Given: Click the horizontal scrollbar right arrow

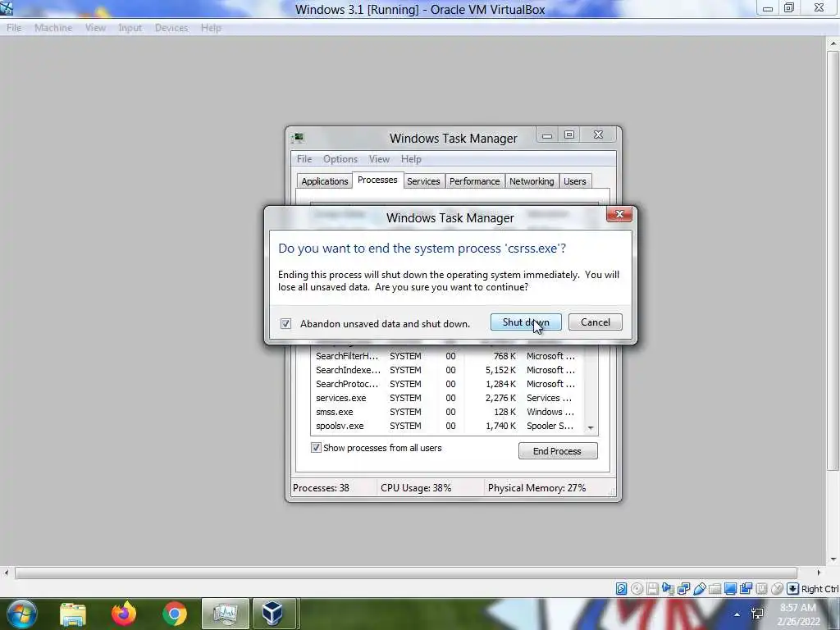Looking at the screenshot, I should click(819, 573).
